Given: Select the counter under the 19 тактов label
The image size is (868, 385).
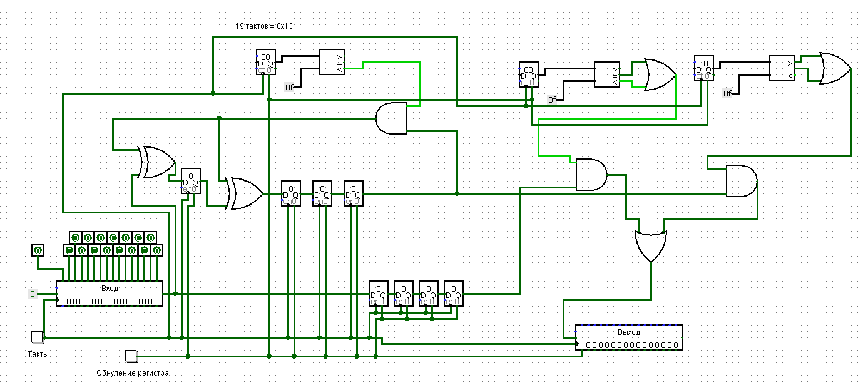Looking at the screenshot, I should tap(266, 63).
